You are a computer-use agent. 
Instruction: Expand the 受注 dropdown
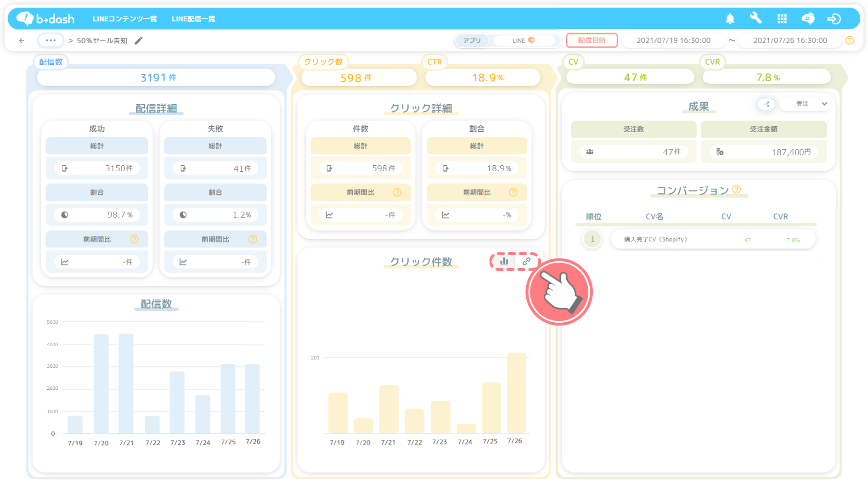(x=811, y=104)
